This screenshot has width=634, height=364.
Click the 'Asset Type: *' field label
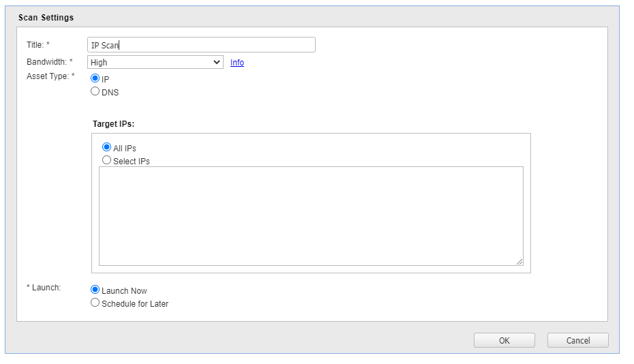[50, 76]
